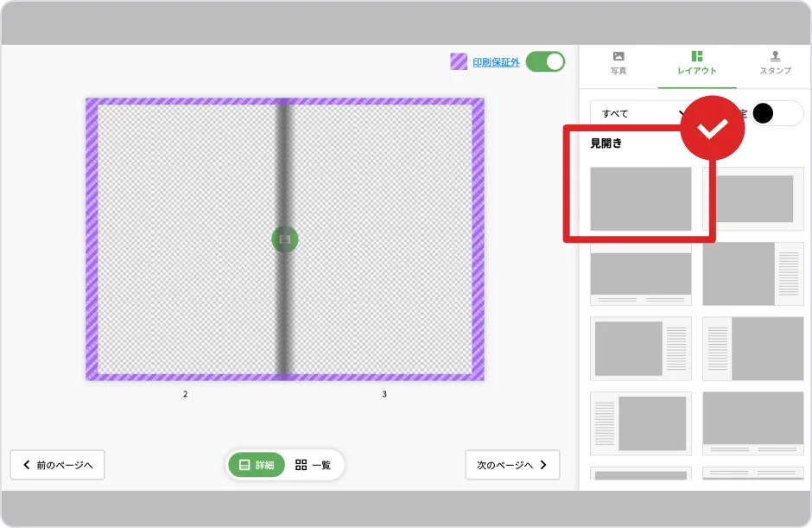The width and height of the screenshot is (812, 528).
Task: Click the レイアウト layout icon
Action: [x=696, y=57]
